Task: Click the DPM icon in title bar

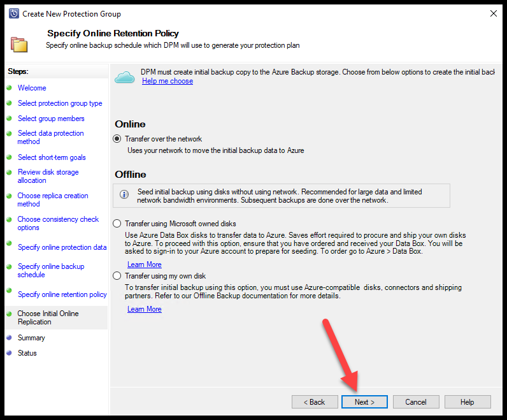Action: point(14,13)
